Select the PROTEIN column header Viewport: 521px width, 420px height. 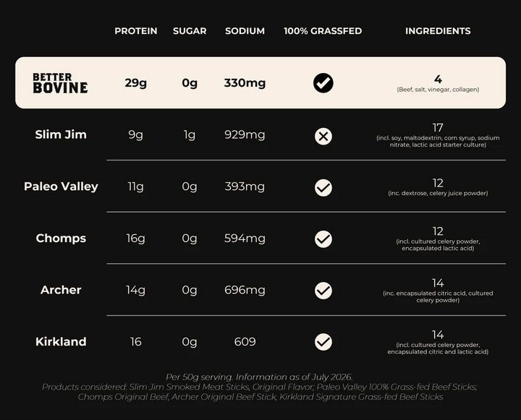136,31
